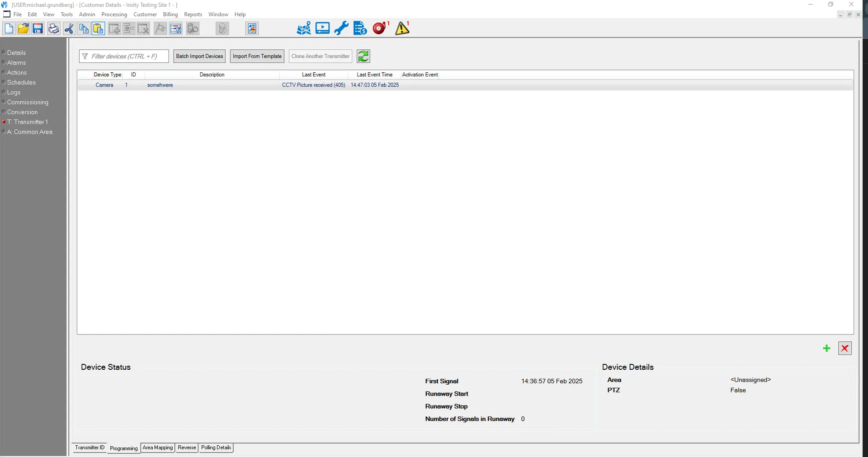Viewport: 868px width, 457px height.
Task: Open the blue billing document icon
Action: click(x=360, y=28)
